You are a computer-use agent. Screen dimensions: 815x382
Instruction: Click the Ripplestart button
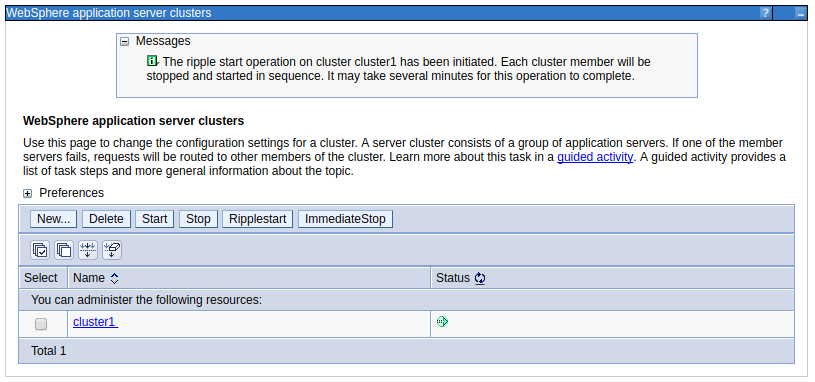point(258,219)
